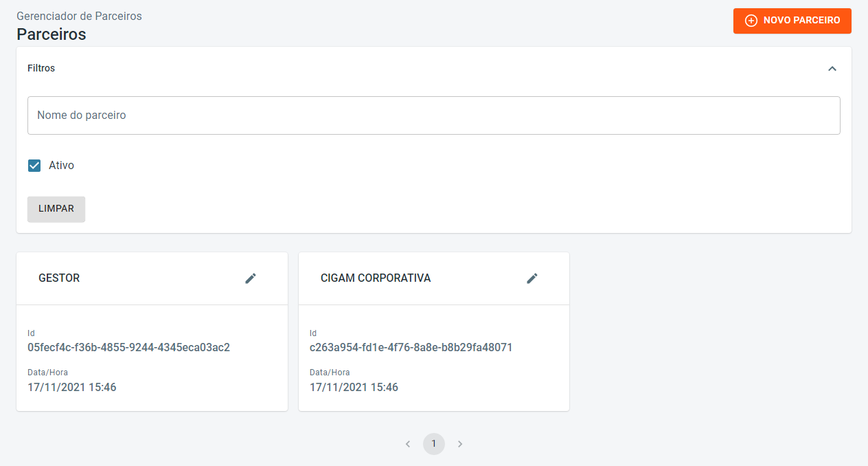
Task: Click the plus icon in Novo Parceiro
Action: 751,21
